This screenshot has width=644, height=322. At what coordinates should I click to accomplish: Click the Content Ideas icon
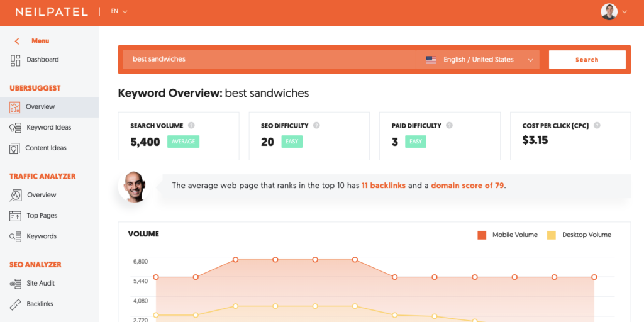(15, 148)
